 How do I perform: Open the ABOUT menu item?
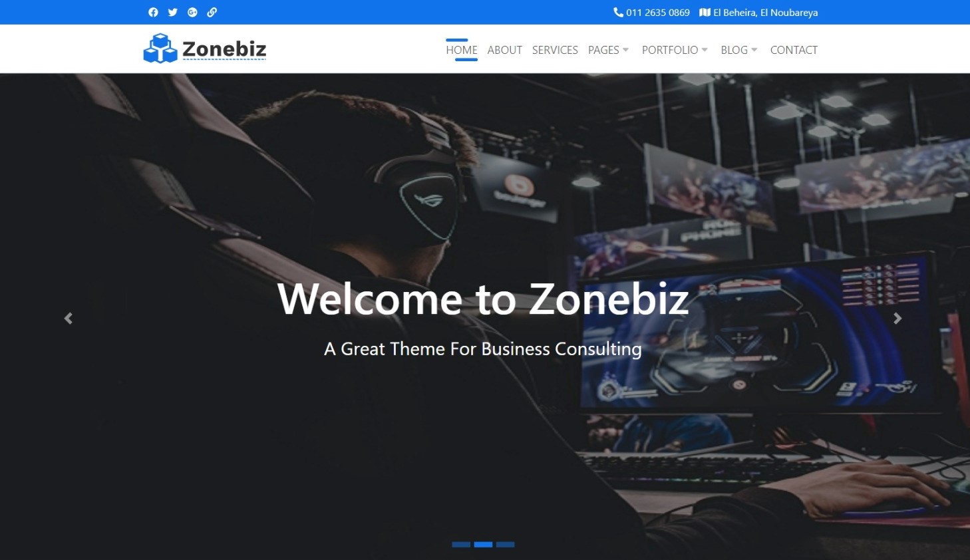click(x=504, y=50)
